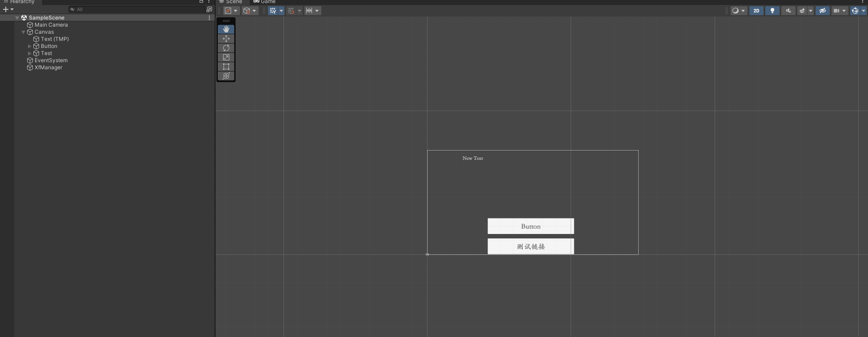
Task: Select the Hand view tool
Action: click(x=226, y=29)
